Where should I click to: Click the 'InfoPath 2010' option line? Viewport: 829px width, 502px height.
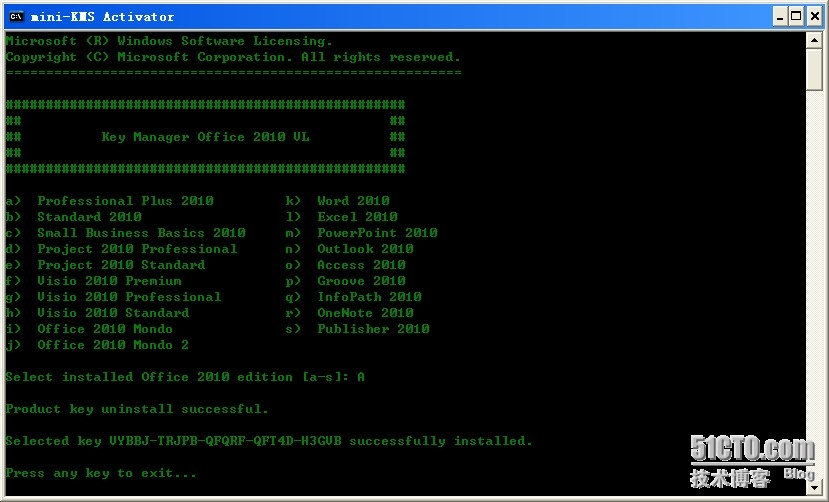[354, 297]
